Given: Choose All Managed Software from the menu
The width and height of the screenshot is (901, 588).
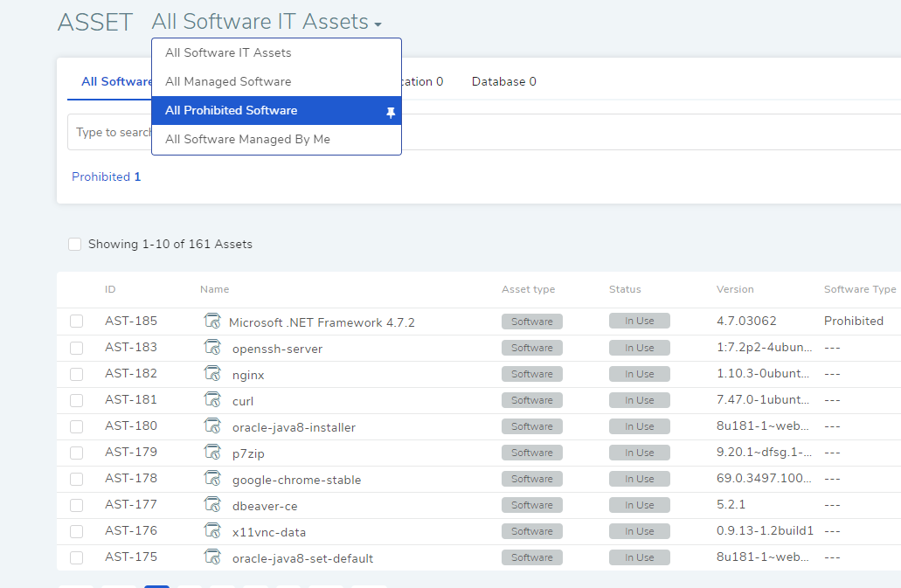Looking at the screenshot, I should [276, 81].
